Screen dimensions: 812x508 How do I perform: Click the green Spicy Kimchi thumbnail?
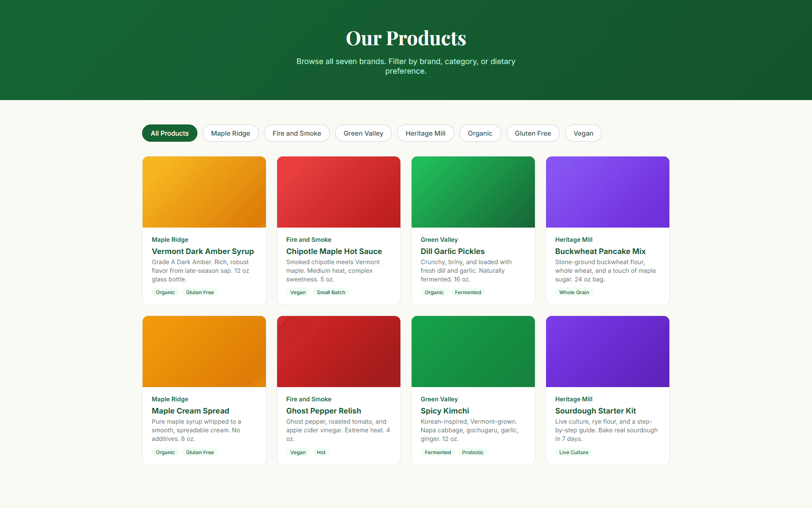click(x=472, y=351)
